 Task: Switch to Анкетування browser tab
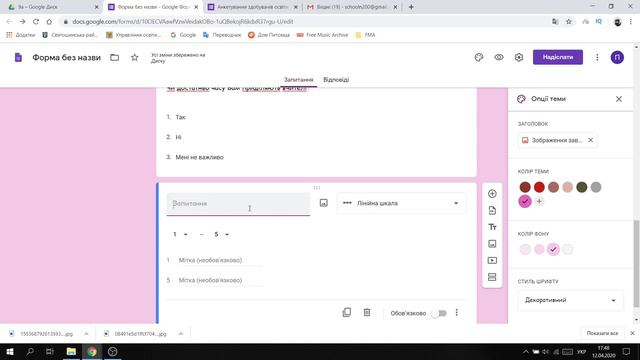pos(252,7)
